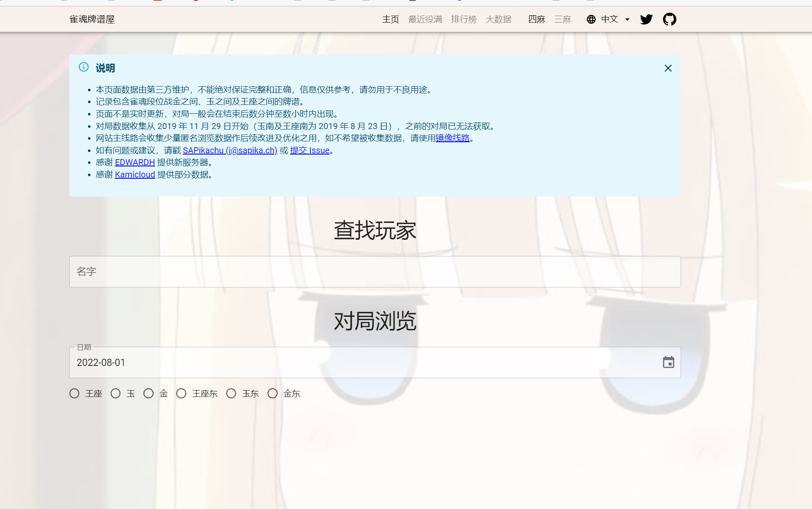Viewport: 812px width, 509px height.
Task: Select the 王座 radio button
Action: pos(74,394)
